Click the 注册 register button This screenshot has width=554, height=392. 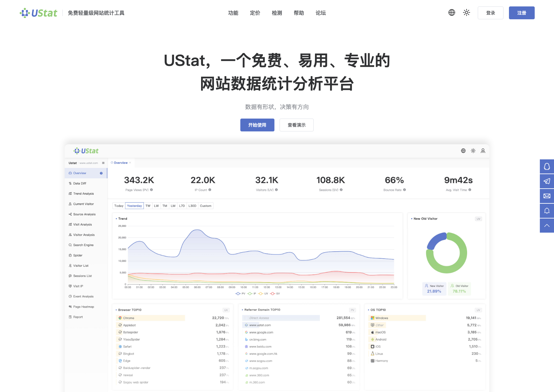(x=522, y=13)
